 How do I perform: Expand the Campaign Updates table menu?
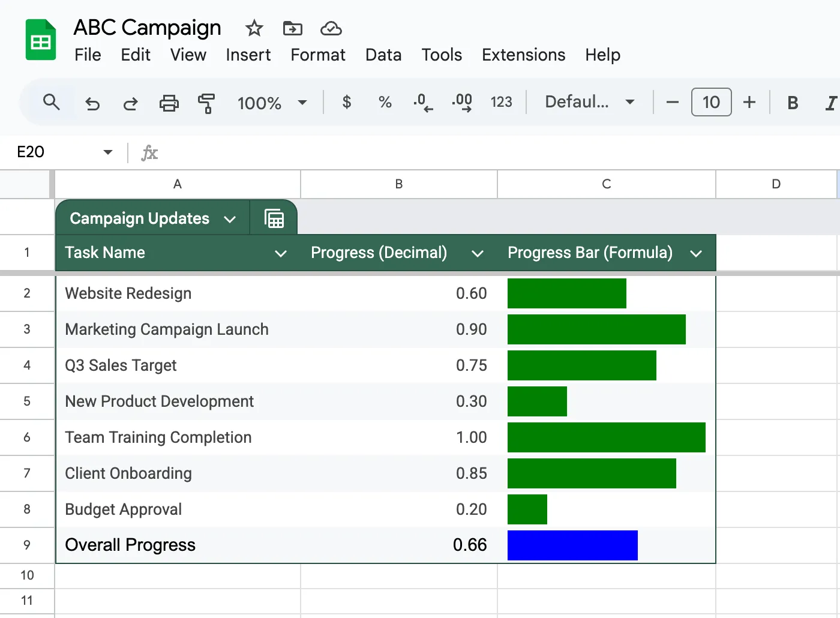(230, 219)
